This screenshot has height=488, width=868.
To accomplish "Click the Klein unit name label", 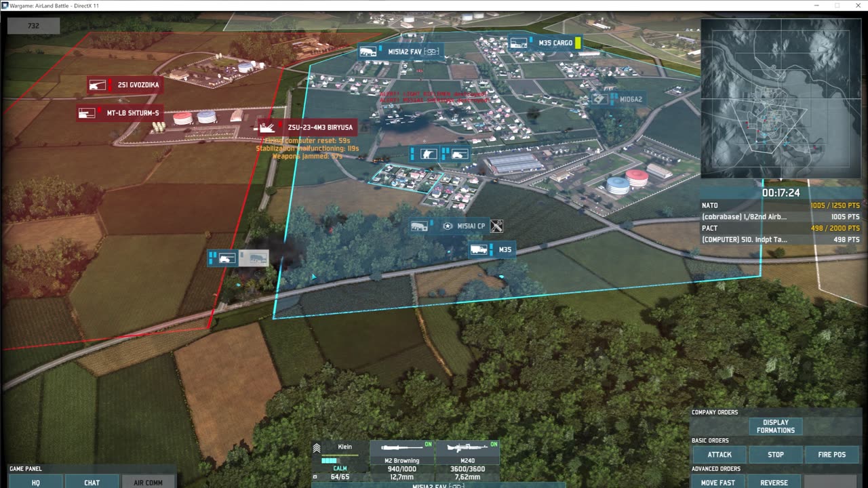I will pyautogui.click(x=344, y=447).
